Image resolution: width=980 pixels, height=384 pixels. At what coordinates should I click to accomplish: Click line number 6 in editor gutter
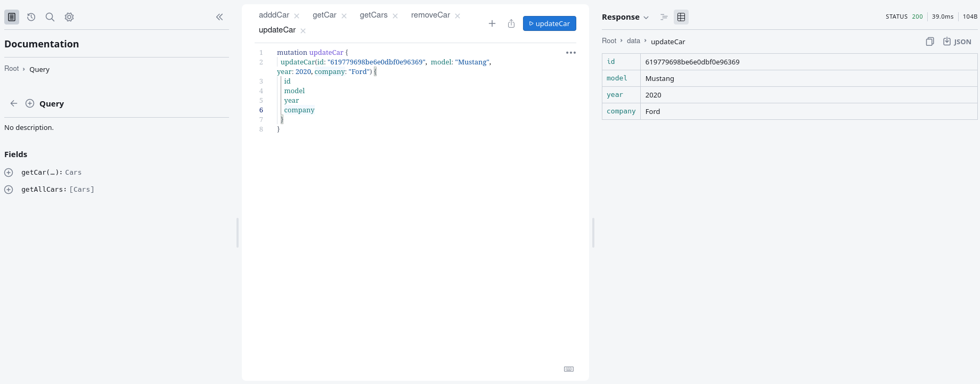coord(261,110)
